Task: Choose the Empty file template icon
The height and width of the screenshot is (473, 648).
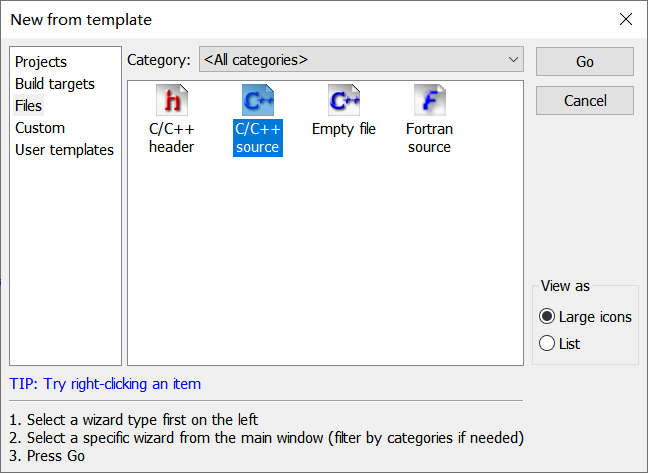Action: pyautogui.click(x=344, y=100)
